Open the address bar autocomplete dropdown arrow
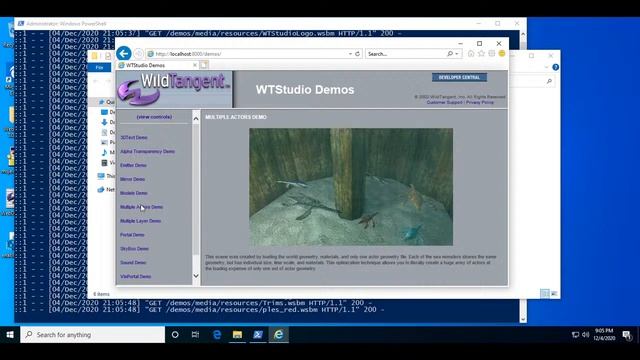640x360 pixels. (x=350, y=54)
